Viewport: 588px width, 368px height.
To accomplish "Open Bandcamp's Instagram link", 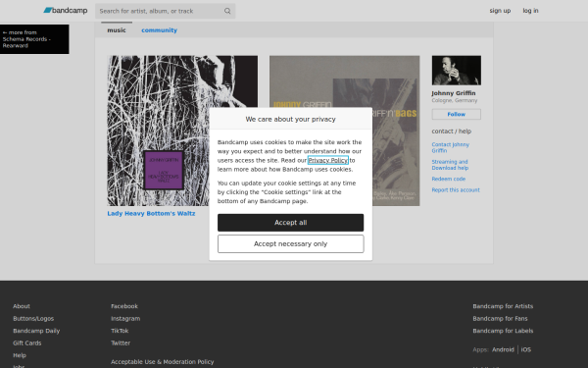I will click(x=125, y=318).
